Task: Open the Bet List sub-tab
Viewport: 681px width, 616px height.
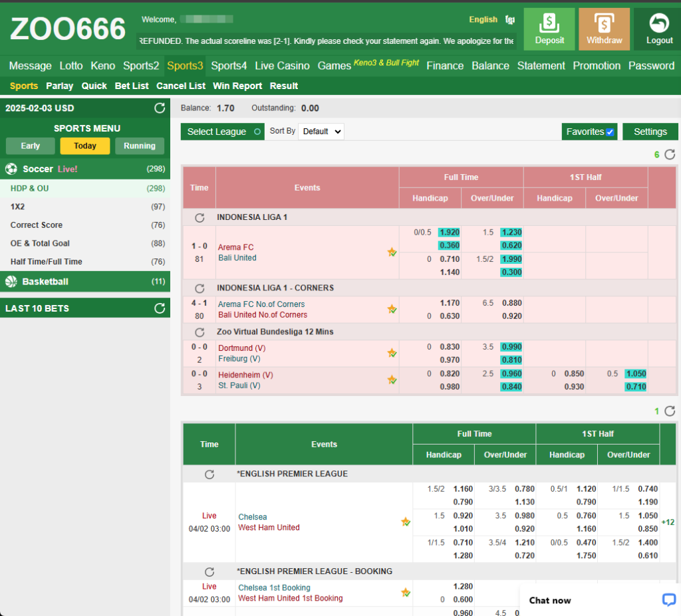Action: coord(132,86)
